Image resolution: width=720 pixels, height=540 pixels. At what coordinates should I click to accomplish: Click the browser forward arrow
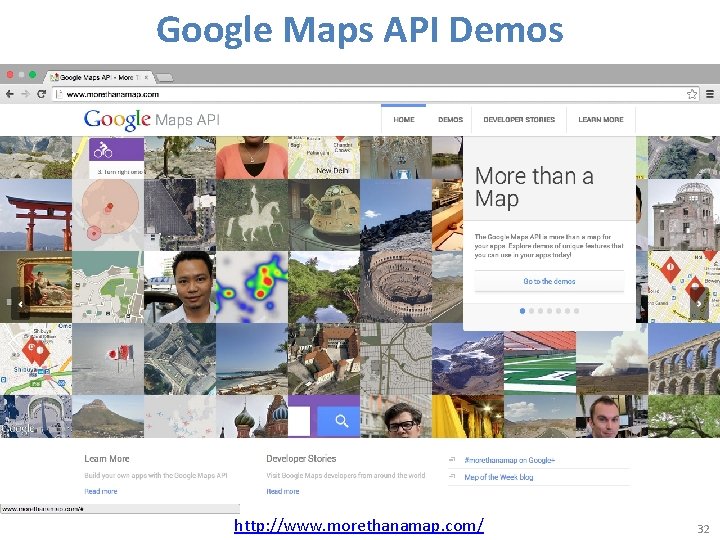[25, 94]
